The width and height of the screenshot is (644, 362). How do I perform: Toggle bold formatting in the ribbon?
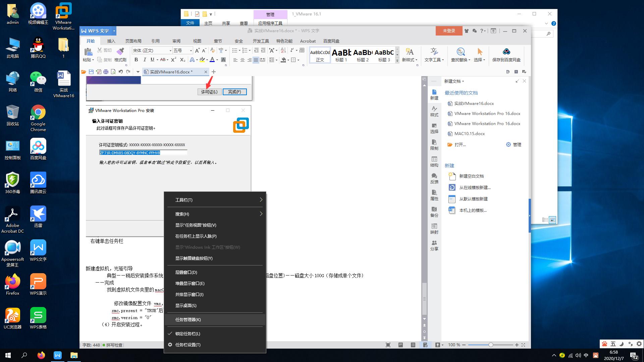tap(136, 60)
